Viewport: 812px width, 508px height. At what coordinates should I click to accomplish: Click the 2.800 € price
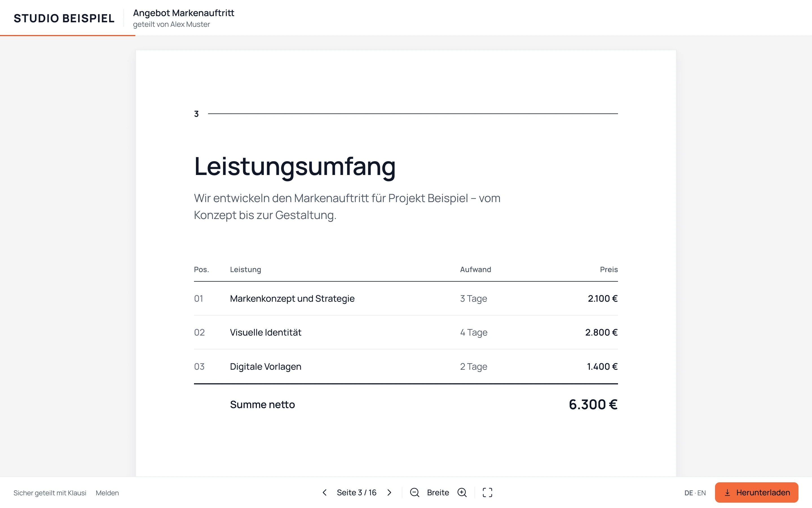coord(601,332)
